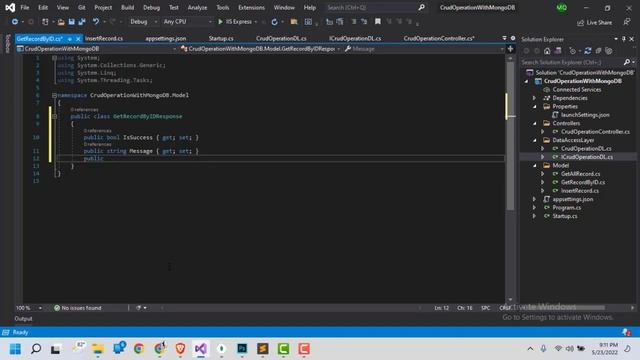640x360 pixels.
Task: Click Sync with Active Document icon
Action: pyautogui.click(x=588, y=51)
